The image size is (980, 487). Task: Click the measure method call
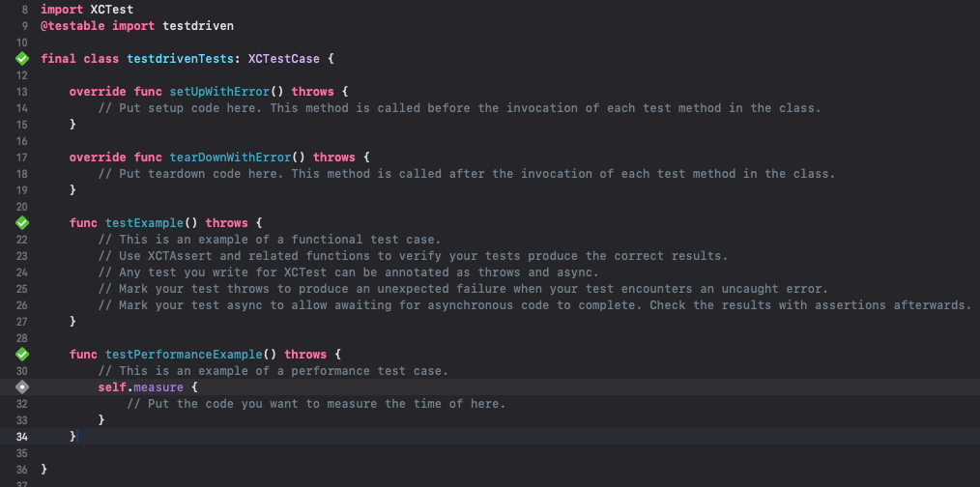coord(159,387)
